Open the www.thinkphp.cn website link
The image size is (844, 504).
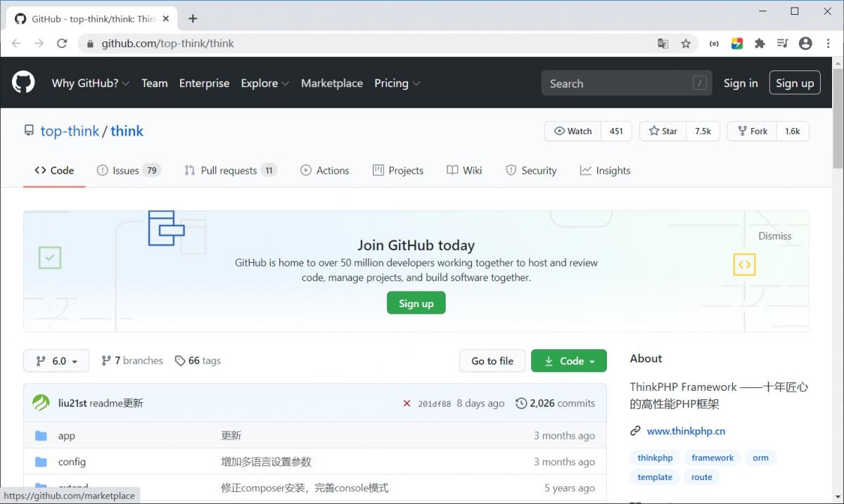(686, 431)
